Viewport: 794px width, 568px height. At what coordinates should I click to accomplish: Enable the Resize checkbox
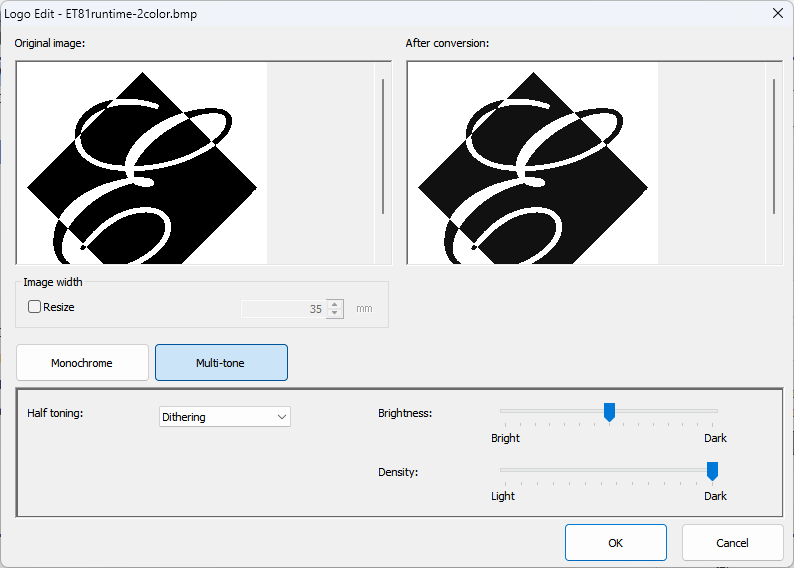pos(35,307)
